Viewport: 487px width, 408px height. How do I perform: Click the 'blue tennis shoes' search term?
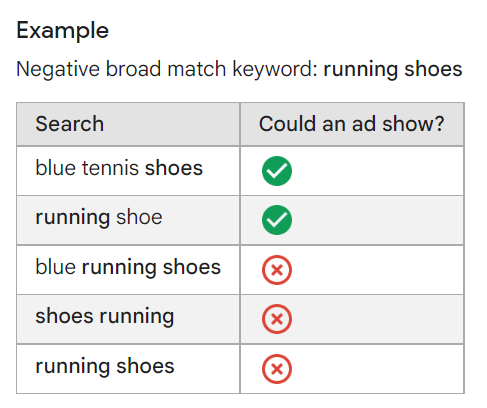click(119, 168)
